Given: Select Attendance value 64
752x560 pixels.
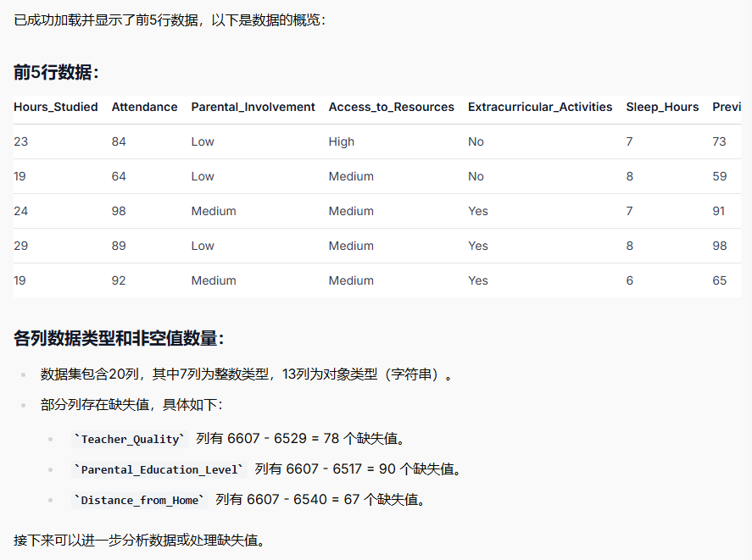Looking at the screenshot, I should coord(119,176).
